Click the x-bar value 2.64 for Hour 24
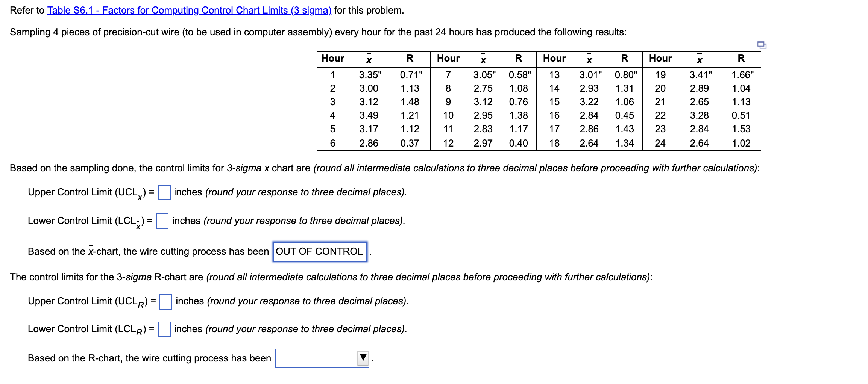The height and width of the screenshot is (384, 868). coord(700,143)
